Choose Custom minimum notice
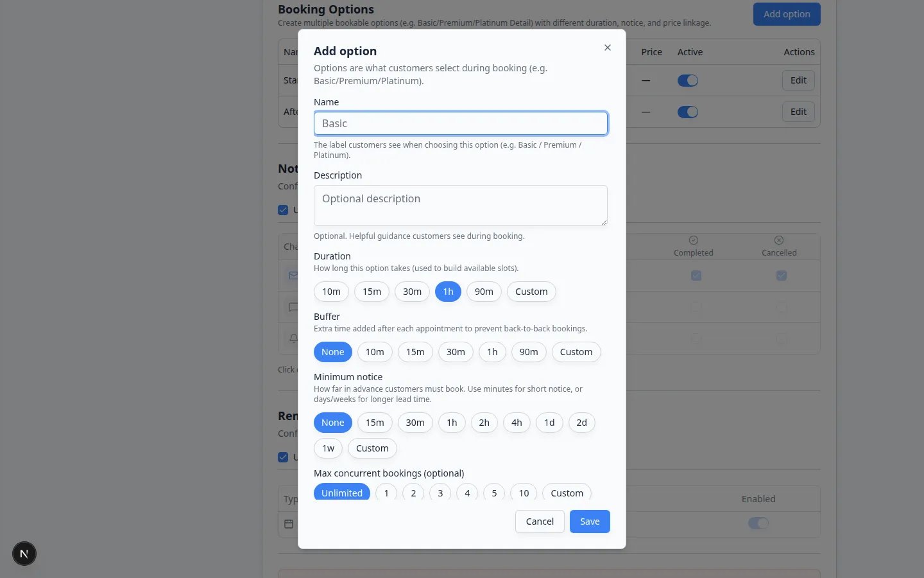Screen dimensions: 924x578 coord(372,448)
